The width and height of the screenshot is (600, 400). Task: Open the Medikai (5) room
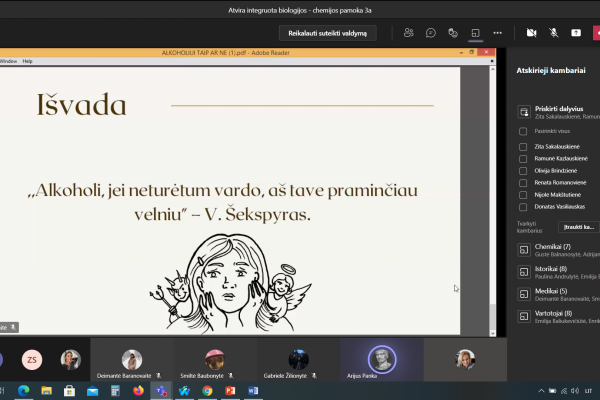pos(558,294)
